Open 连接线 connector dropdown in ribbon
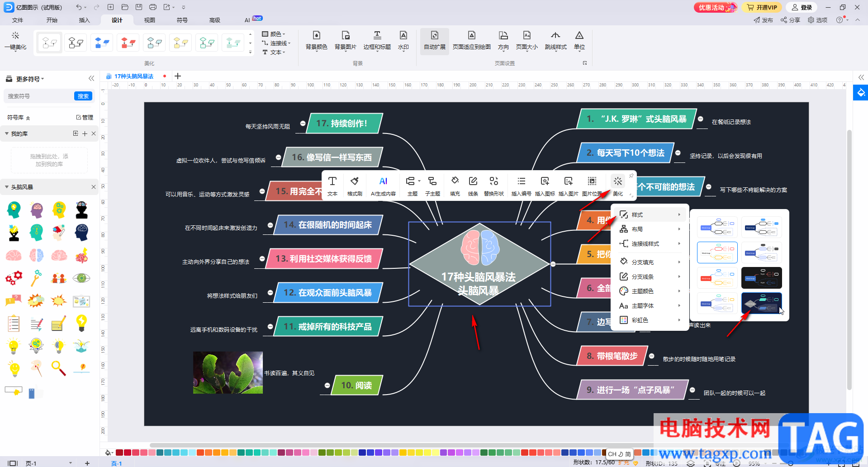The width and height of the screenshot is (868, 467). click(276, 43)
